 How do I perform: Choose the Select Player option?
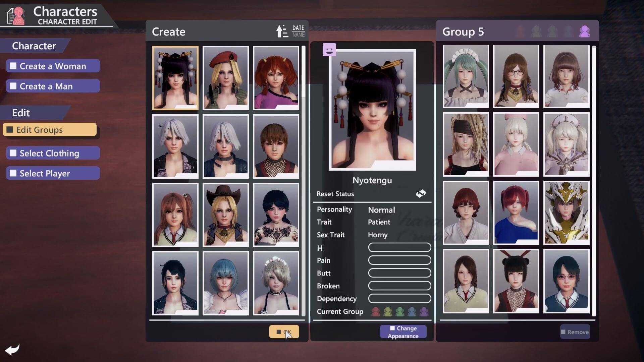point(53,173)
